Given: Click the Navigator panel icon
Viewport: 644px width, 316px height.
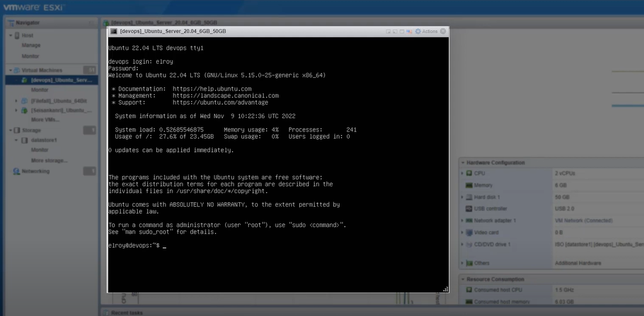Looking at the screenshot, I should click(10, 22).
